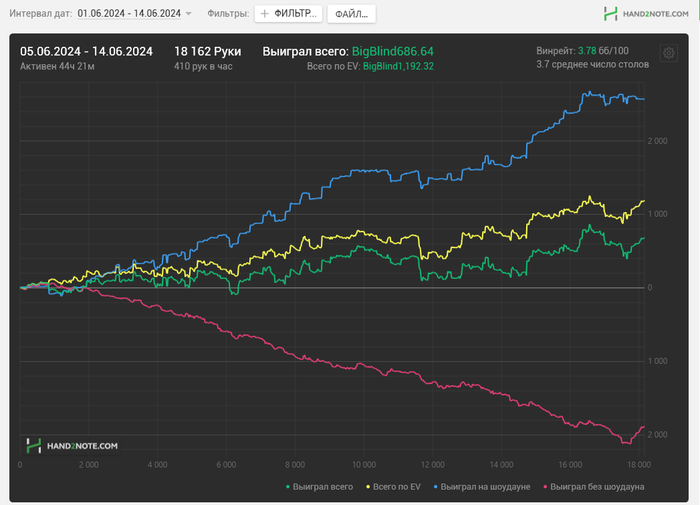
Task: Click the x-axis label 6 000
Action: point(226,465)
